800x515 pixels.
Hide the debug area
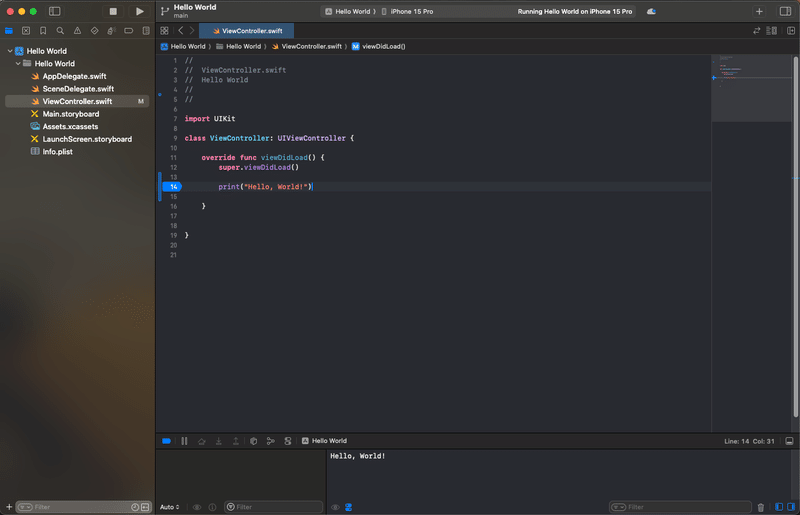789,441
